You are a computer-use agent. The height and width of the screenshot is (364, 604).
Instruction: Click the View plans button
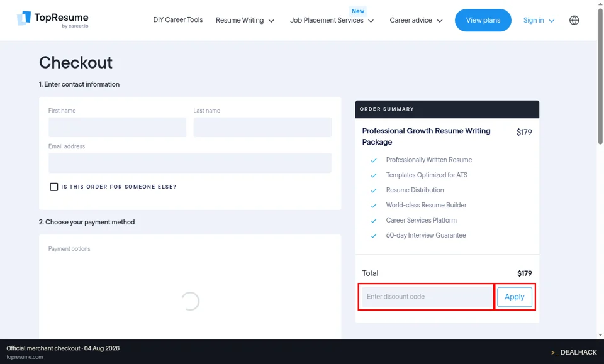tap(483, 20)
